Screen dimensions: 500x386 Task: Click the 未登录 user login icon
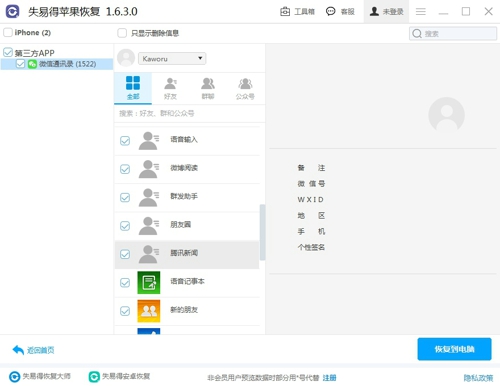374,12
